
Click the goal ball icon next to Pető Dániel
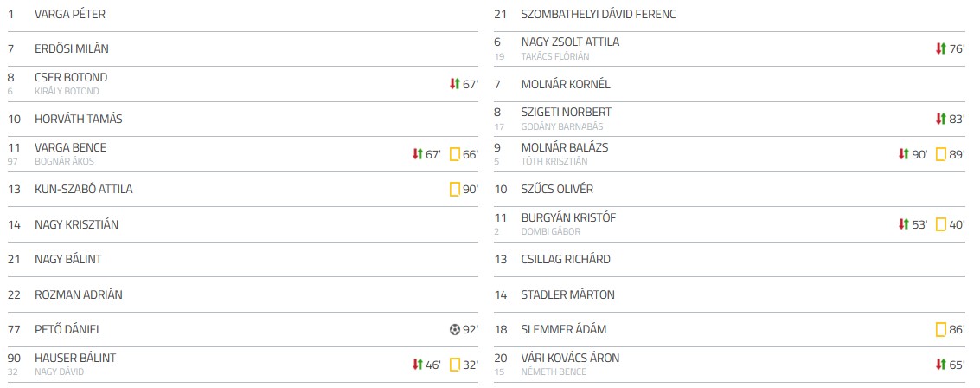click(455, 329)
